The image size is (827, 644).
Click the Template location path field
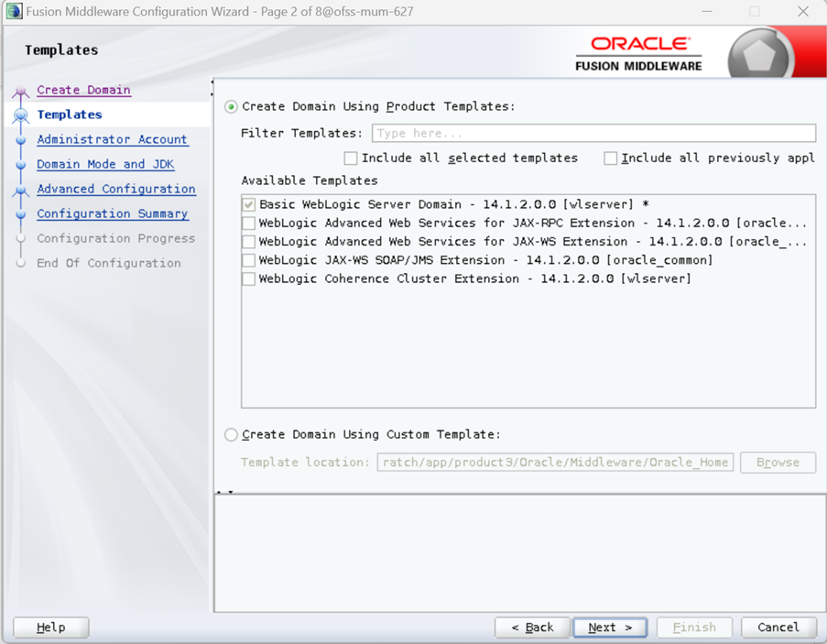[x=555, y=463]
